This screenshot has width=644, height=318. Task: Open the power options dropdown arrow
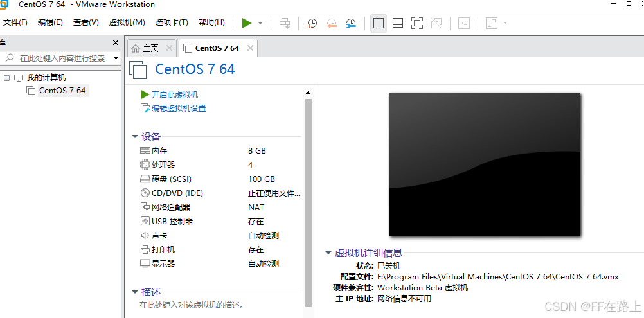(260, 23)
